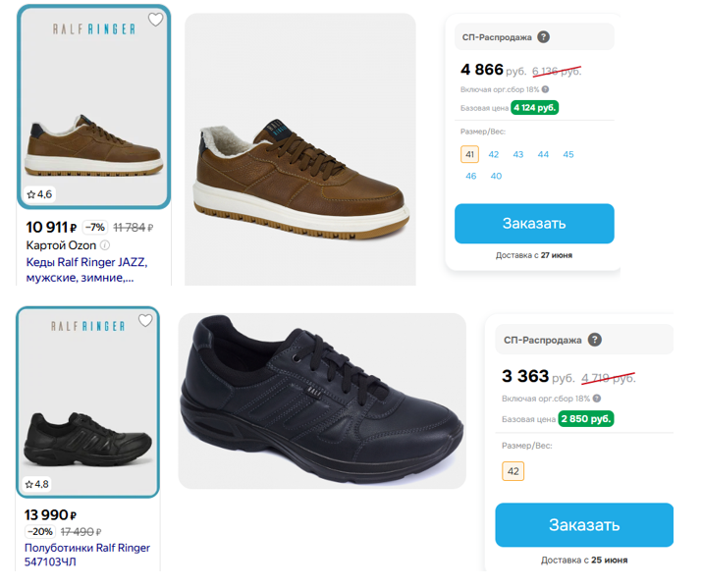
Task: Click the 4,6 star rating badge
Action: coord(39,194)
